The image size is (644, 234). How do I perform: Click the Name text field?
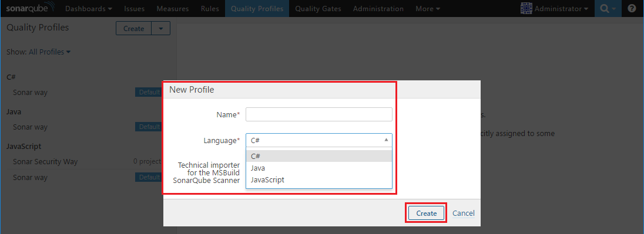[x=319, y=114]
